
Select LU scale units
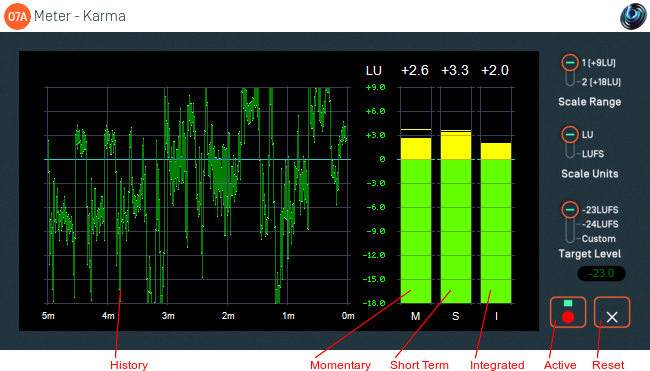coord(587,135)
